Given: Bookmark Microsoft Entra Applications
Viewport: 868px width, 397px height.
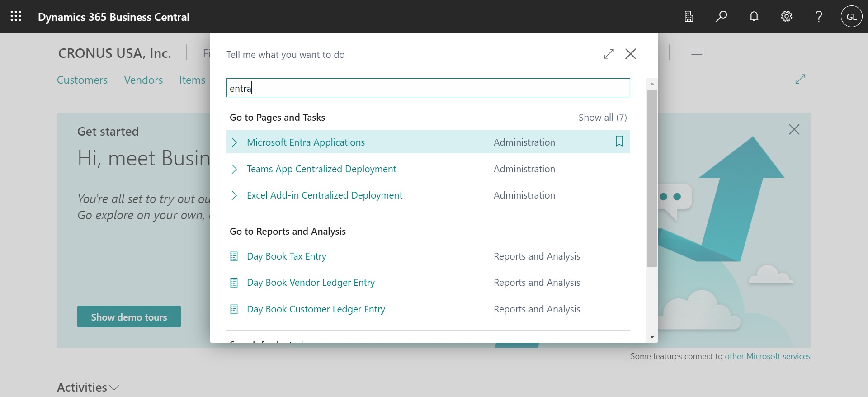Looking at the screenshot, I should [x=619, y=142].
